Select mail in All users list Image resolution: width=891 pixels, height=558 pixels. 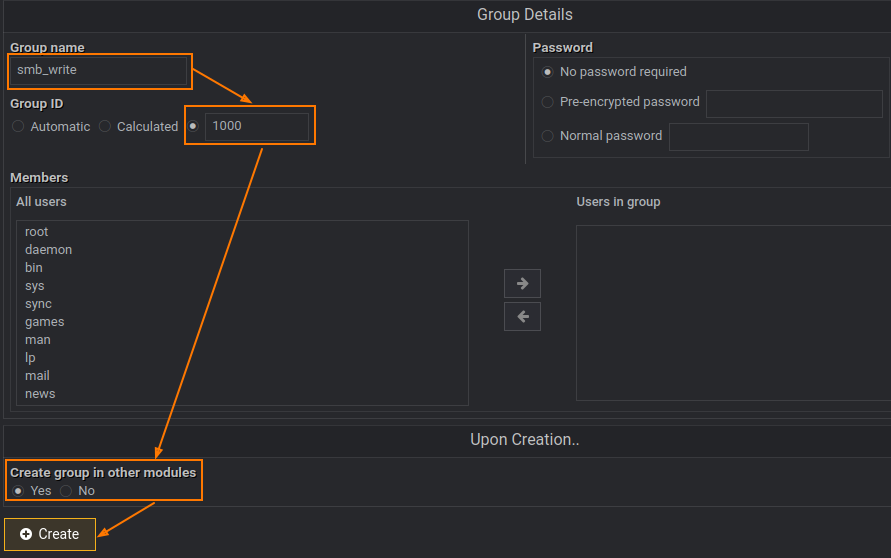tap(37, 376)
